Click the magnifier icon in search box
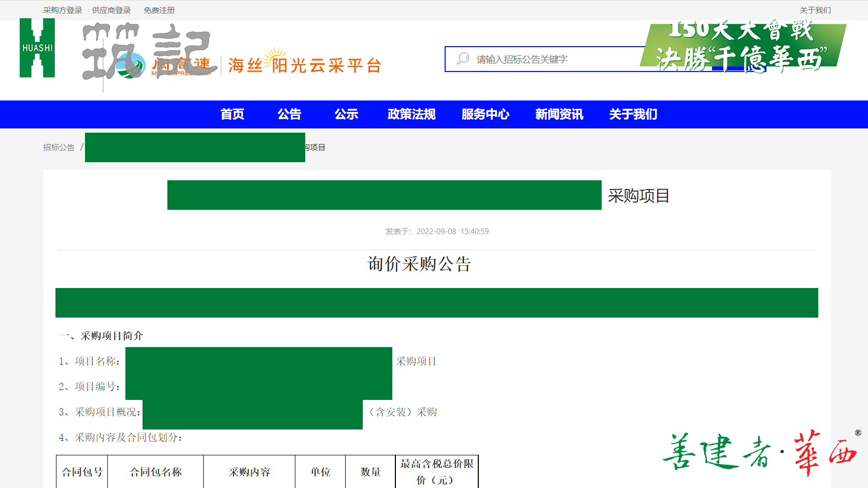This screenshot has width=868, height=488. (462, 59)
